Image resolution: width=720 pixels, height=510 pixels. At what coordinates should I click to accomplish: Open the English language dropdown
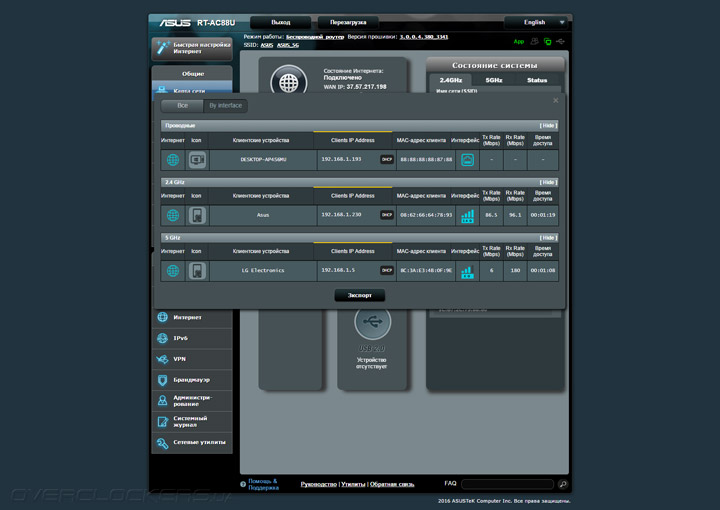pyautogui.click(x=535, y=22)
